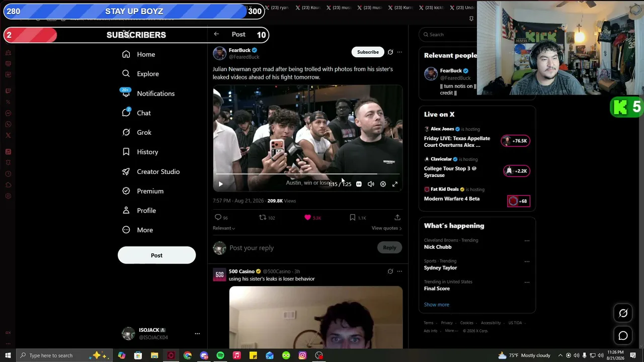Click the Grok icon on 500 Casino reply
The width and height of the screenshot is (644, 362).
390,271
